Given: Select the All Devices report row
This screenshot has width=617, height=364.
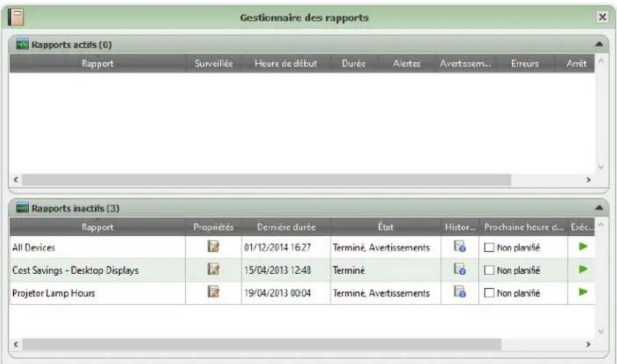Looking at the screenshot, I should click(x=302, y=247).
